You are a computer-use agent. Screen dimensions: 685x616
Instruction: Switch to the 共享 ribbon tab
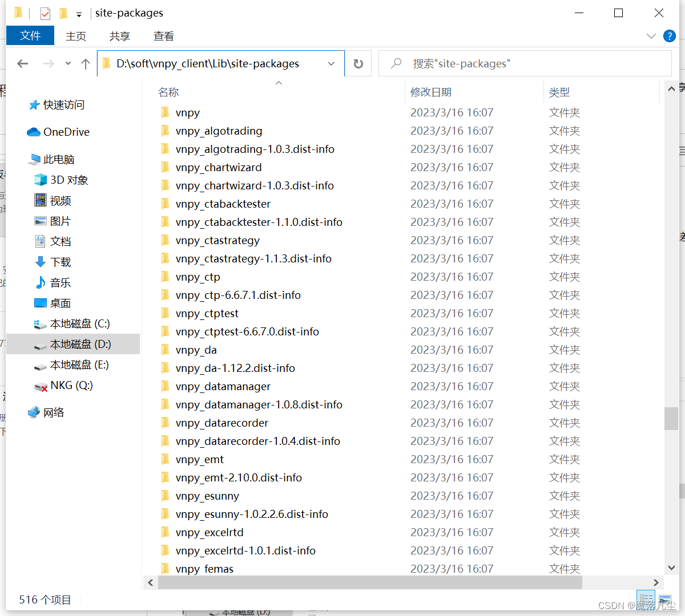120,36
